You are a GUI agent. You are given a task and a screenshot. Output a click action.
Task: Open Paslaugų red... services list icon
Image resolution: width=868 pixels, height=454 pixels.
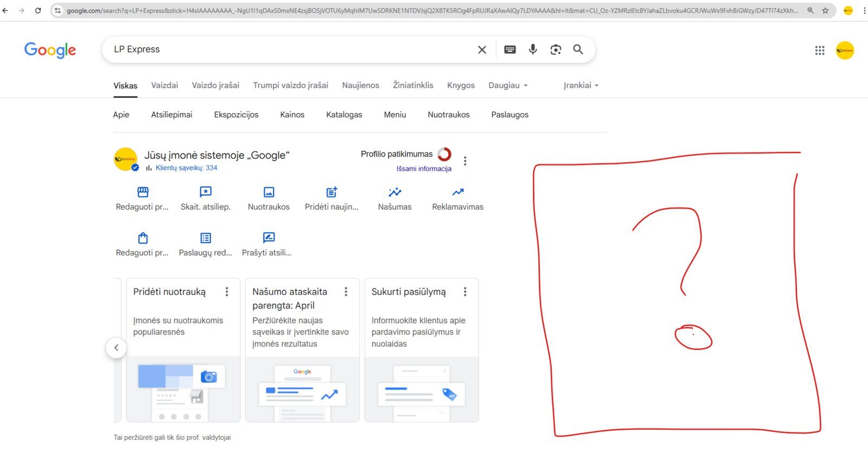pyautogui.click(x=206, y=238)
